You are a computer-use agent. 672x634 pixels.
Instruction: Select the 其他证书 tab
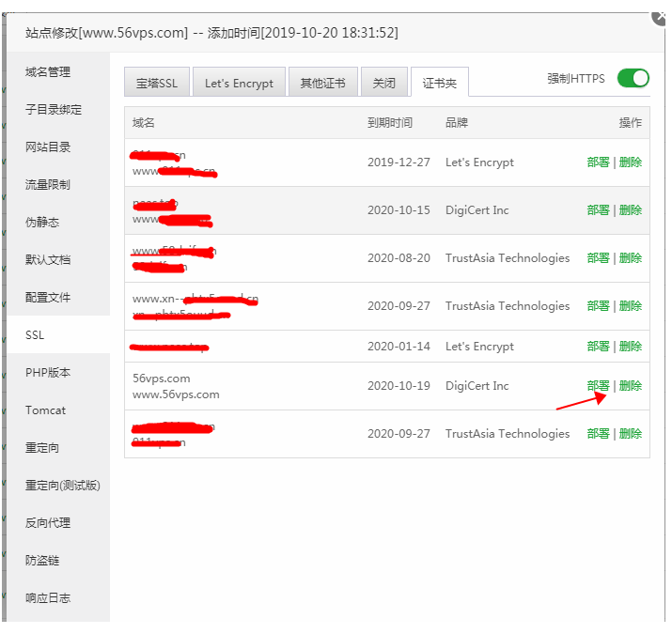click(x=322, y=84)
